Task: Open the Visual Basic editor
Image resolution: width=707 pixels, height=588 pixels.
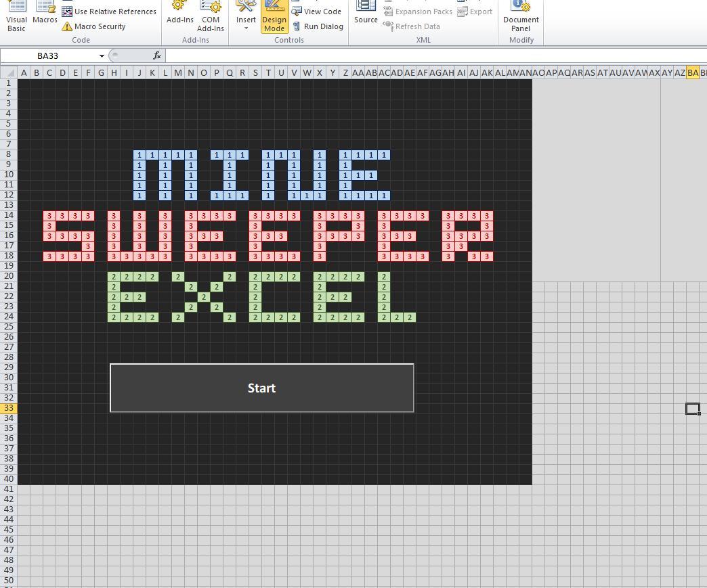Action: click(x=16, y=17)
